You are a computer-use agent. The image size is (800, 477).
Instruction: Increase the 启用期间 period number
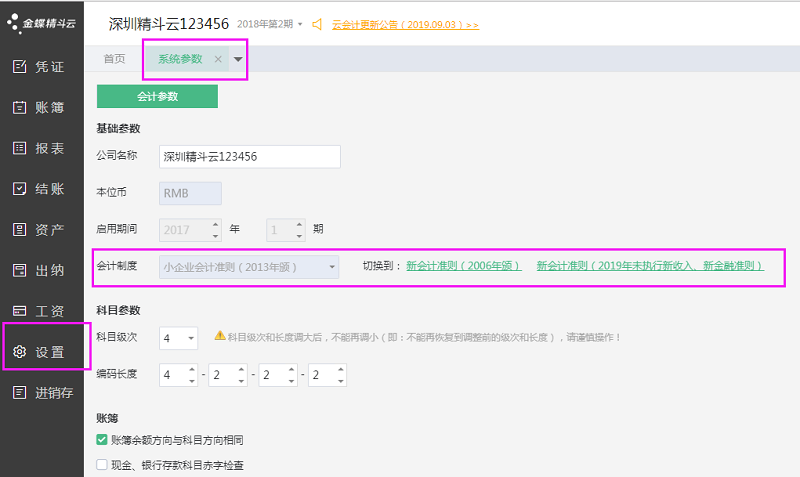point(299,224)
